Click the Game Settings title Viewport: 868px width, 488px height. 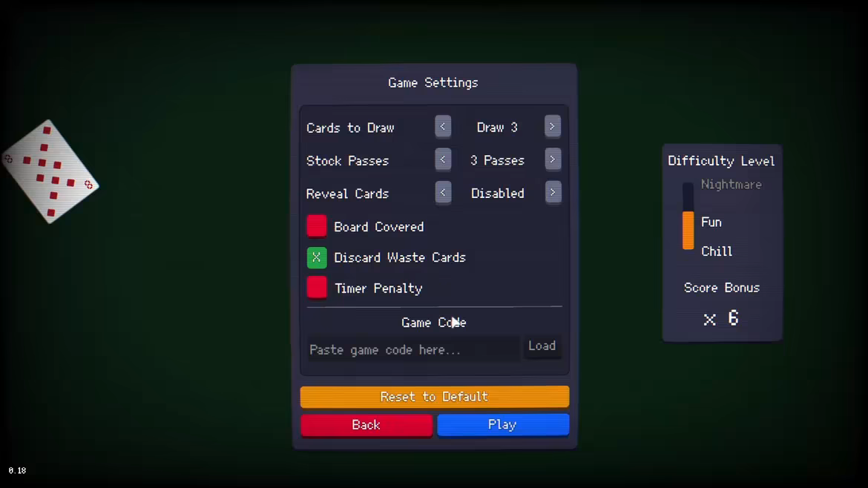(433, 82)
